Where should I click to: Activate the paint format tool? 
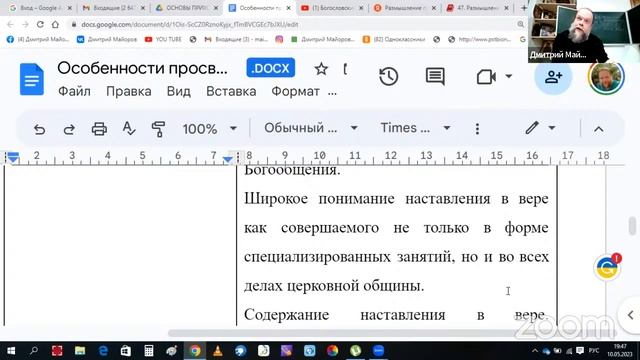pos(158,129)
